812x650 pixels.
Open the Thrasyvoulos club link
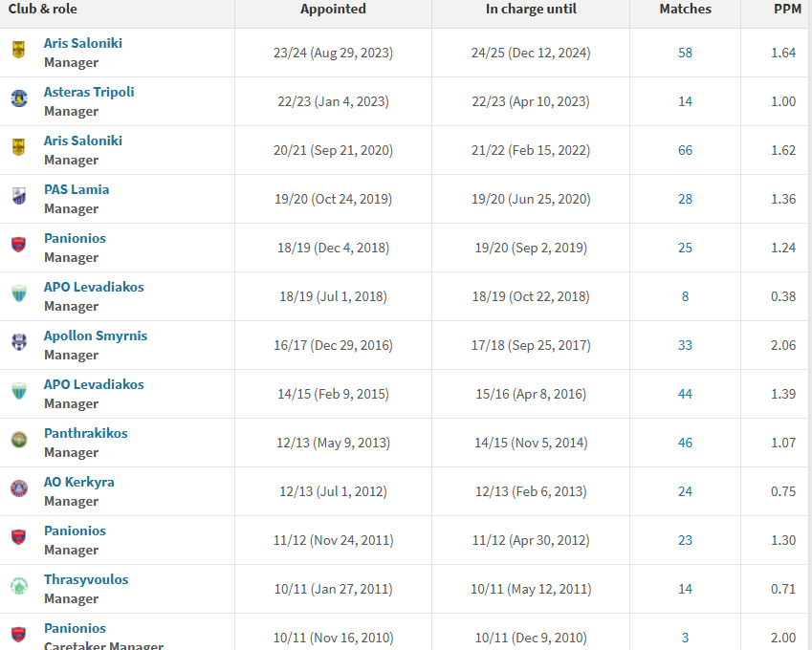86,579
